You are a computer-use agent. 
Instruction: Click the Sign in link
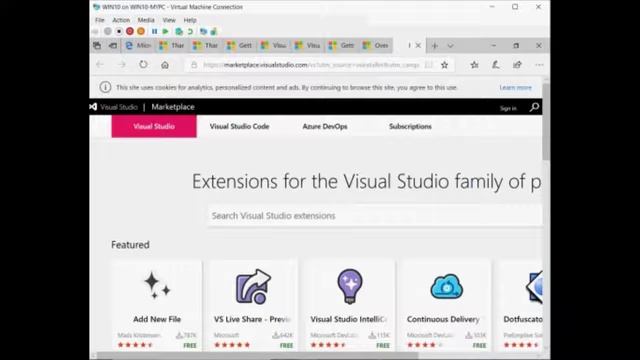point(508,108)
